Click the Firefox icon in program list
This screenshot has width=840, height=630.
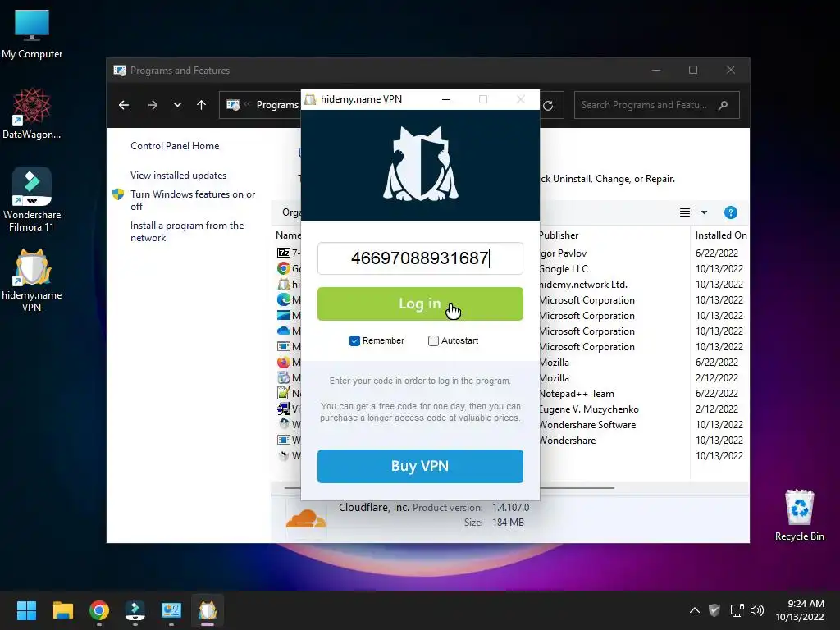pos(283,362)
